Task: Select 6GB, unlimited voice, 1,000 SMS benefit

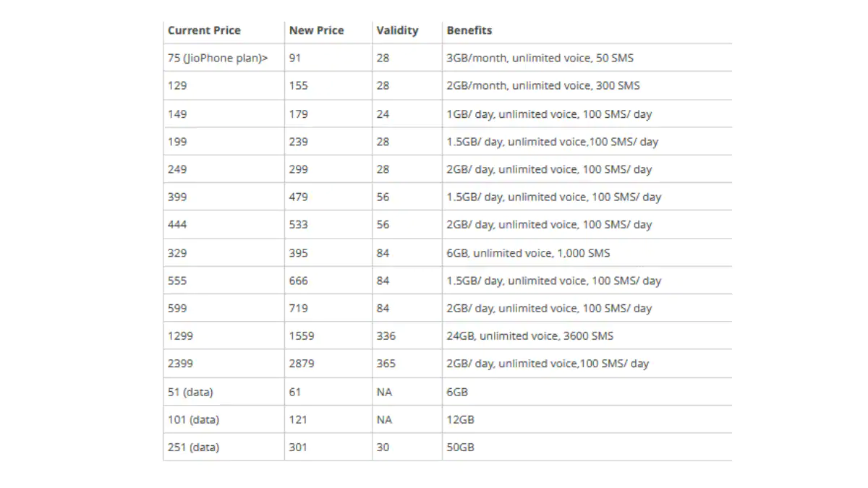Action: [x=528, y=253]
